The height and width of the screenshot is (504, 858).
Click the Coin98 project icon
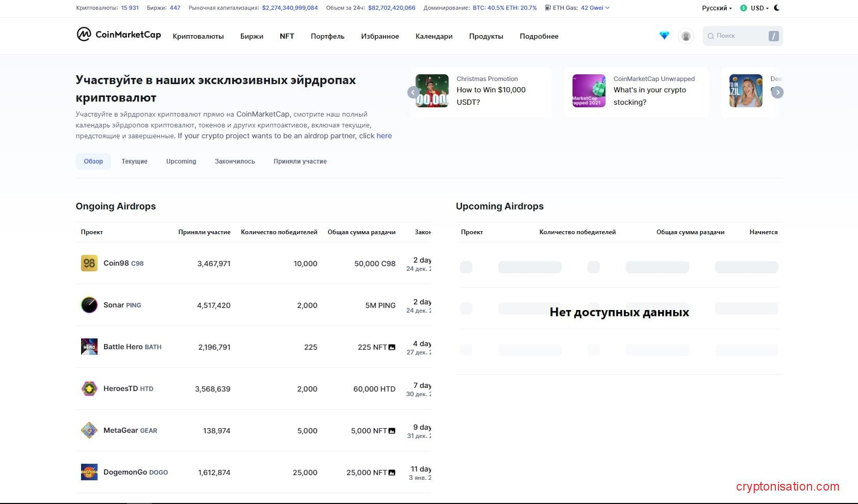click(x=89, y=263)
